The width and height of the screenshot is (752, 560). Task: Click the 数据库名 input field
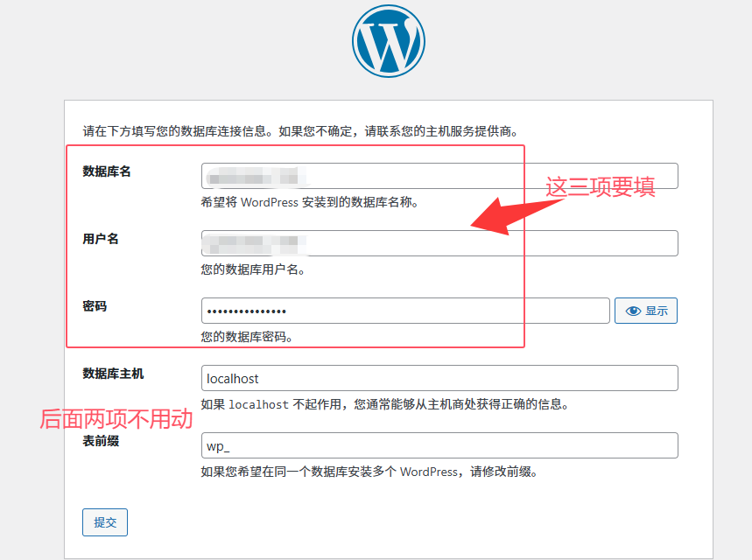tap(439, 176)
